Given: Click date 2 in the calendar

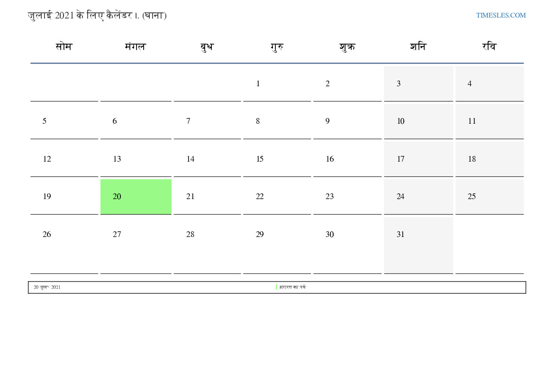Looking at the screenshot, I should [347, 83].
